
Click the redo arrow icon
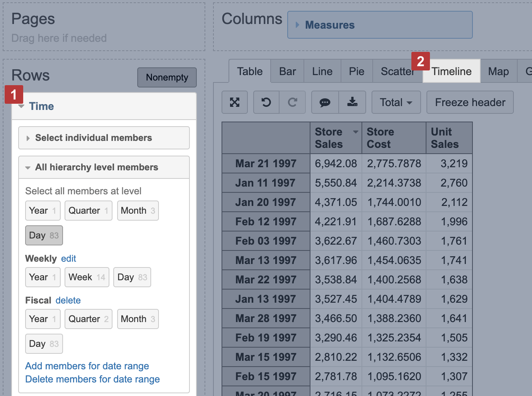point(292,102)
